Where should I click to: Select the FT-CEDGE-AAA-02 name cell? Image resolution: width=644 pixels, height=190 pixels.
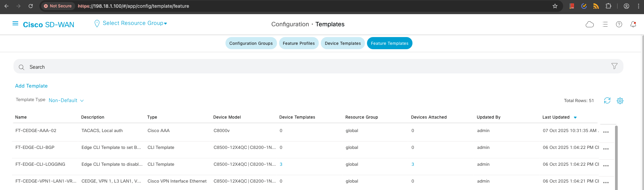[x=36, y=131]
